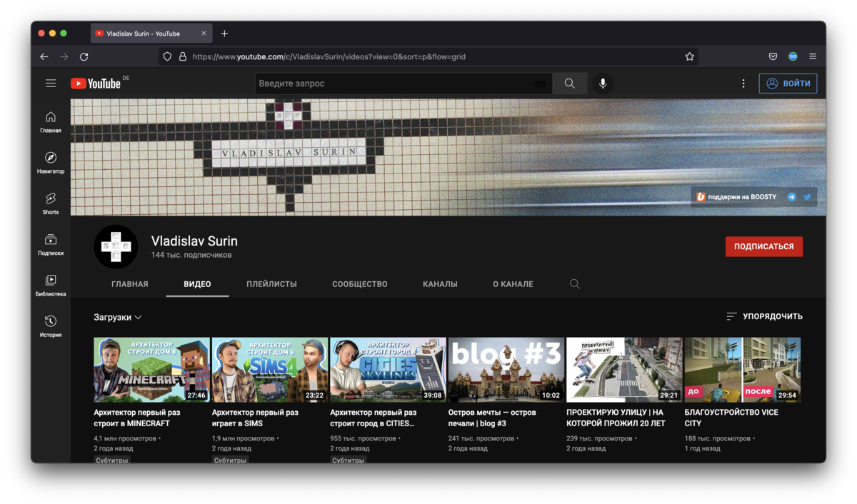857x504 pixels.
Task: Play the street design 29:21 thumbnail
Action: point(624,370)
